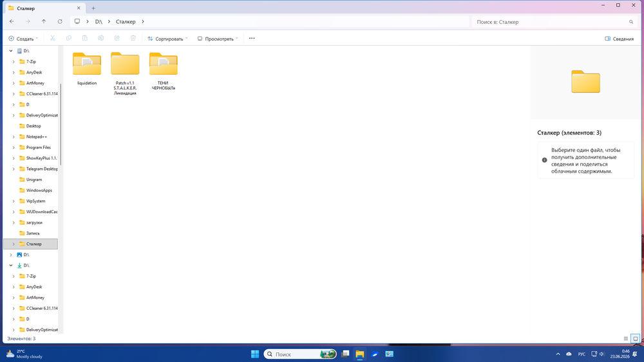This screenshot has height=362, width=644.
Task: Select the Patch v1.1 S.T.A.L.K.E.R. folder
Action: pyautogui.click(x=125, y=74)
